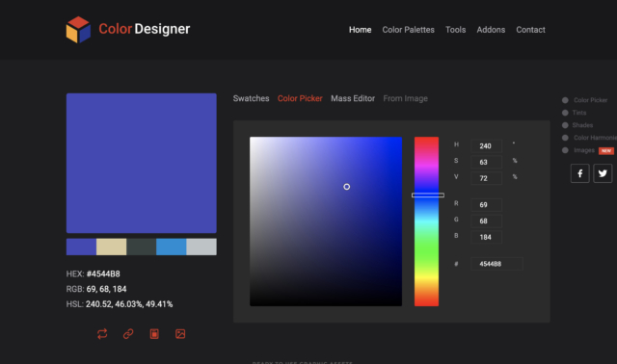Click the large main color preview
617x364 pixels.
(x=142, y=163)
